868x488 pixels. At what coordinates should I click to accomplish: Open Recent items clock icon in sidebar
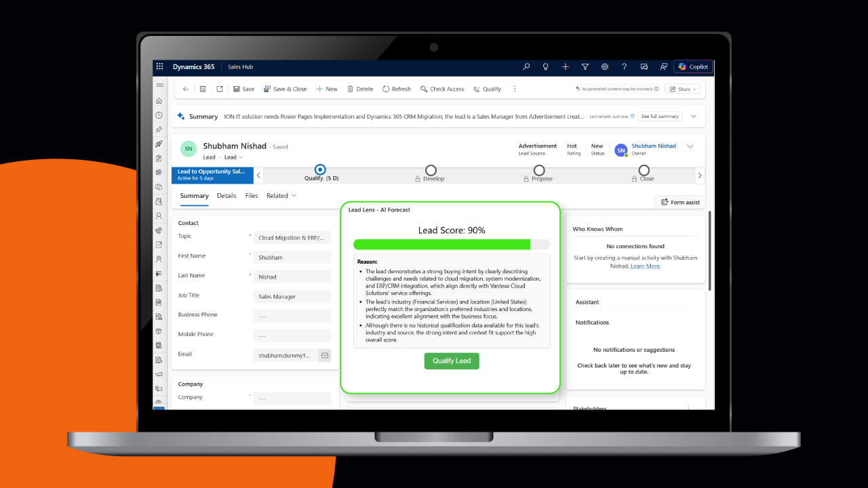click(x=159, y=115)
